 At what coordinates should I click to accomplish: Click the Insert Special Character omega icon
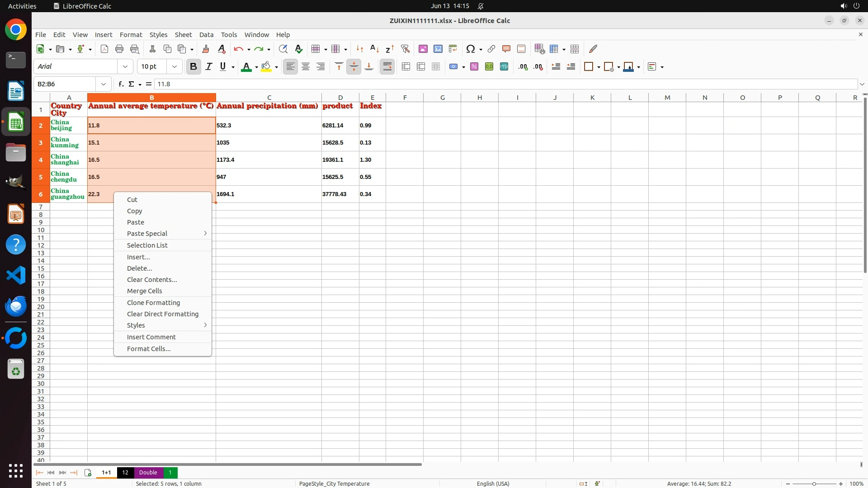(x=470, y=49)
